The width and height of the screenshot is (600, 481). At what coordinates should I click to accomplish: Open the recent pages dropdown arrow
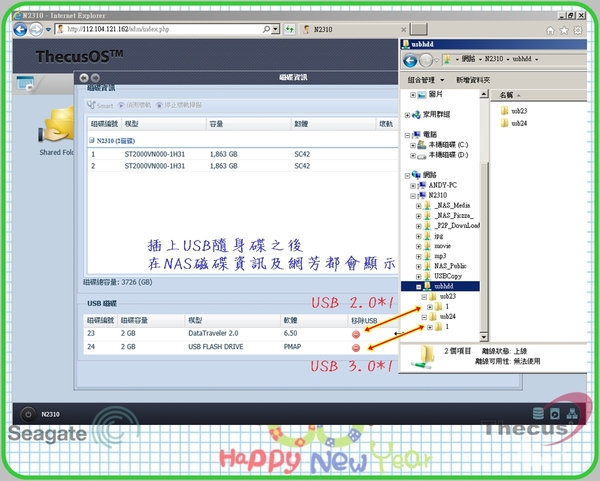(x=48, y=29)
